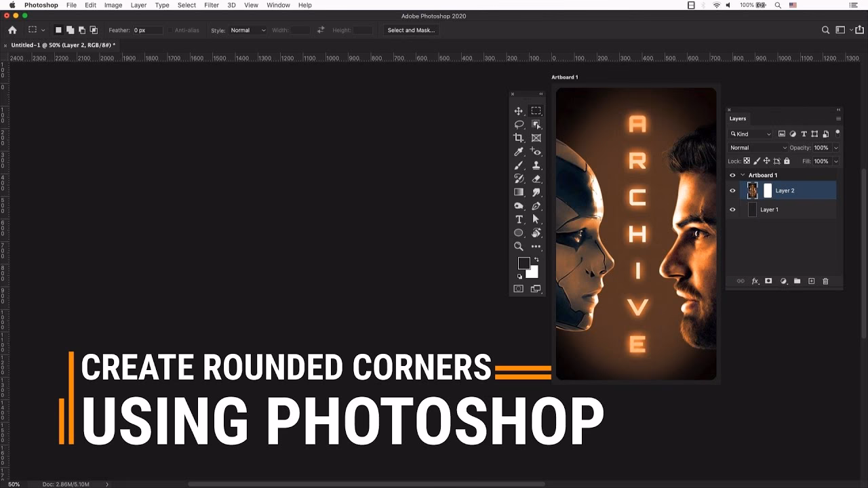Click the foreground color swatch

pos(524,263)
